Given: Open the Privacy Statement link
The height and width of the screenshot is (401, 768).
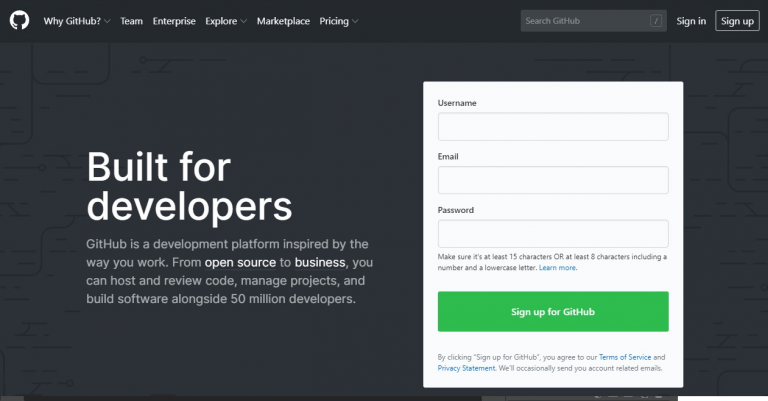Looking at the screenshot, I should (x=466, y=368).
